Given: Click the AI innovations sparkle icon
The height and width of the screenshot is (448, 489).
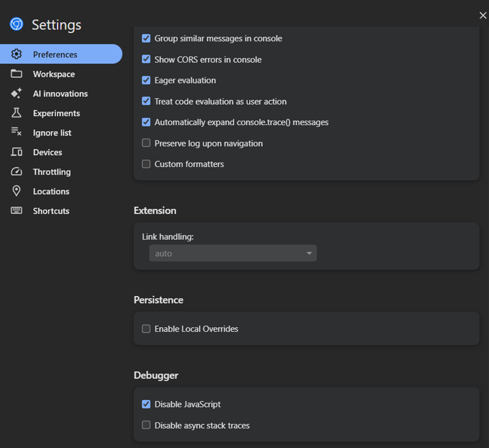Looking at the screenshot, I should point(17,93).
